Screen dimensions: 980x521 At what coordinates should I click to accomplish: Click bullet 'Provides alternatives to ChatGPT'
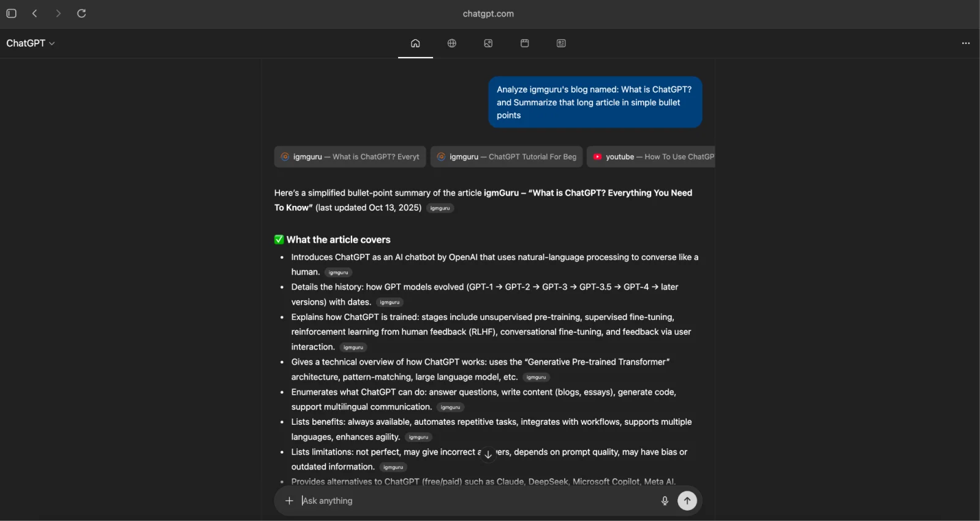click(x=484, y=482)
